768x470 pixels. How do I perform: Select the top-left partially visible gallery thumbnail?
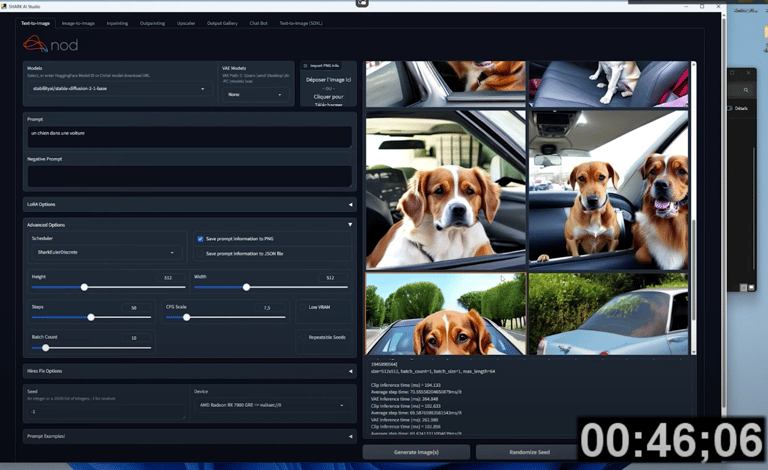pos(446,84)
